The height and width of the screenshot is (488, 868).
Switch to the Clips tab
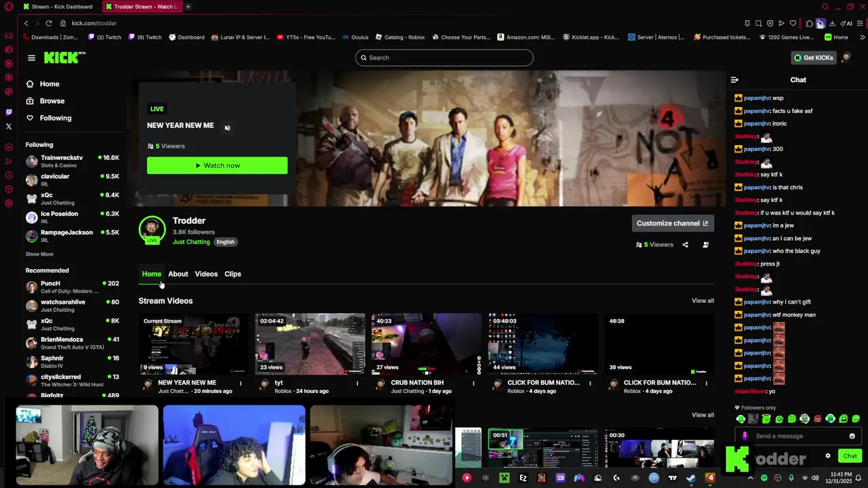click(233, 274)
